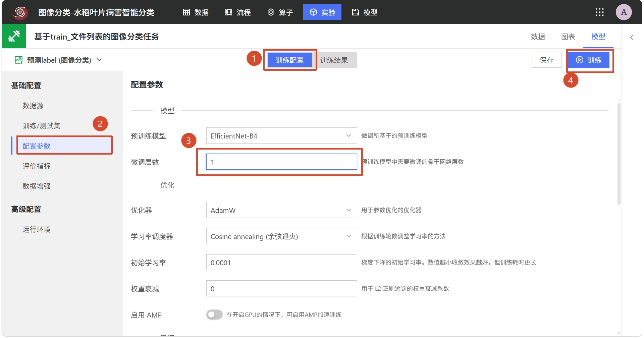The image size is (644, 338).
Task: Switch to the 模型 sub-tab on right
Action: coord(598,37)
